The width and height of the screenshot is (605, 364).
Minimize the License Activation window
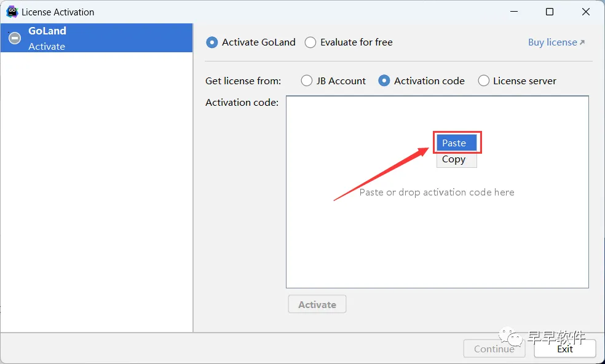pos(514,12)
